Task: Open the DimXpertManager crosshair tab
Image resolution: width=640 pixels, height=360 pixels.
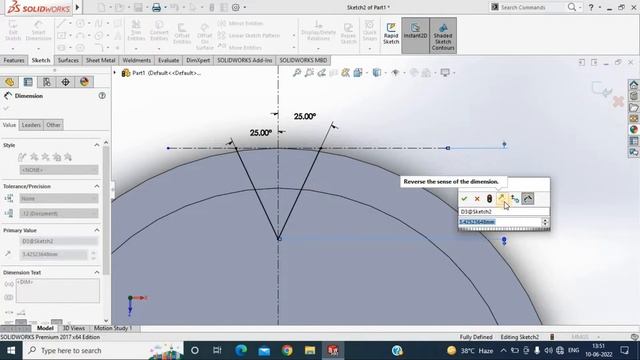Action: click(65, 82)
